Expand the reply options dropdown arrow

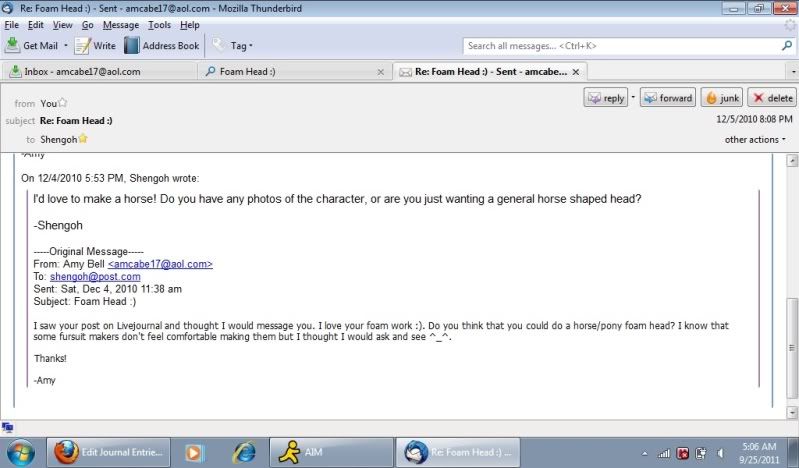pyautogui.click(x=633, y=97)
